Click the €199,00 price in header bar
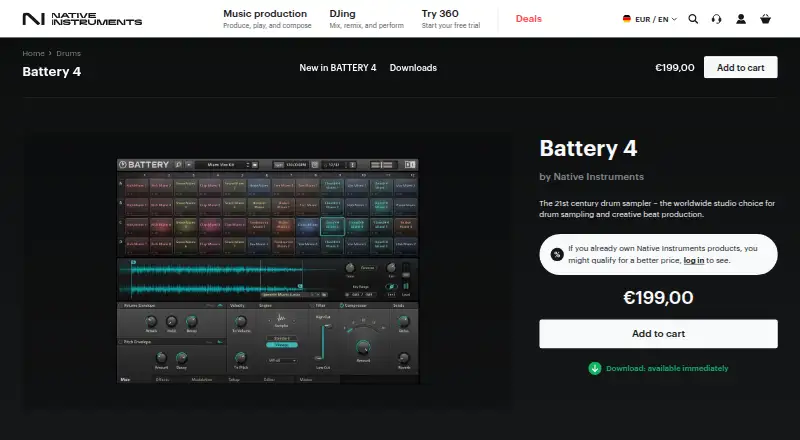The image size is (800, 440). pyautogui.click(x=674, y=67)
